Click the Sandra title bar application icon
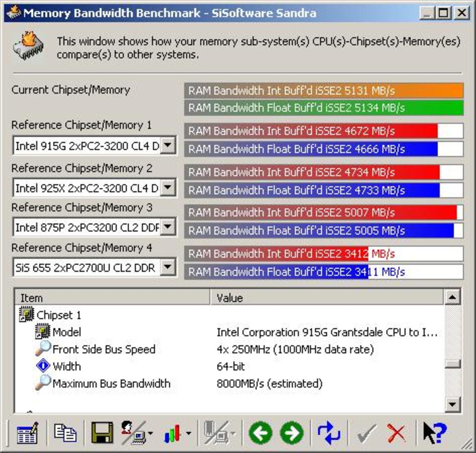This screenshot has height=453, width=476. click(x=13, y=12)
